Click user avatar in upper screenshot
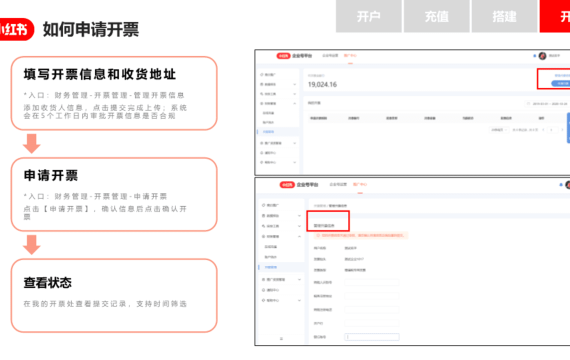Image resolution: width=570 pixels, height=360 pixels. [542, 56]
